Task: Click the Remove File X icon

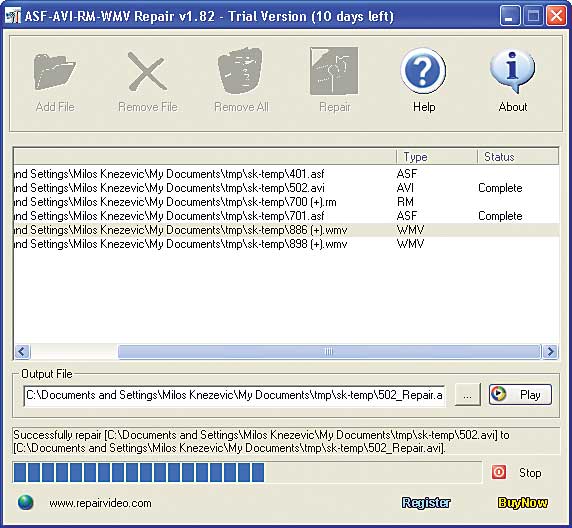Action: pyautogui.click(x=147, y=71)
